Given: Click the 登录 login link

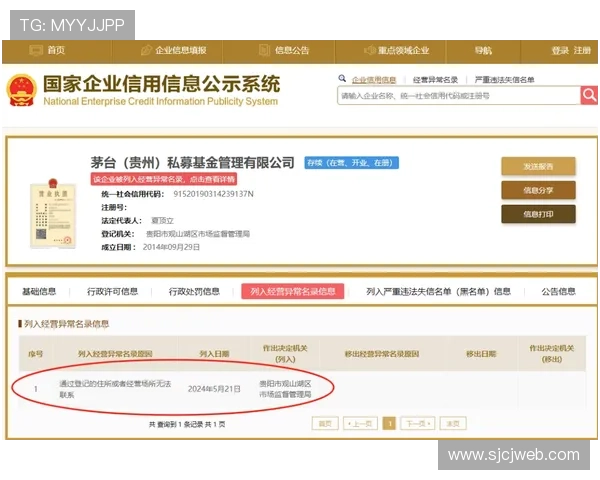Looking at the screenshot, I should tap(560, 50).
